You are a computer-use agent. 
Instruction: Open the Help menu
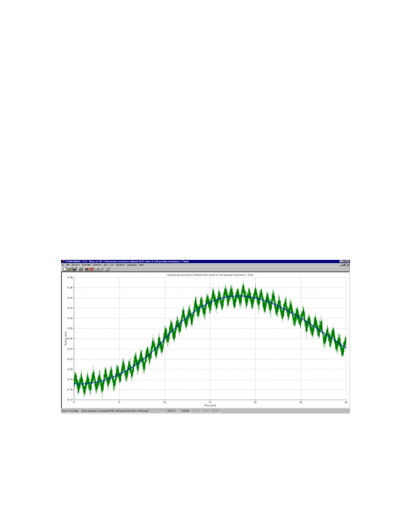[x=141, y=265]
